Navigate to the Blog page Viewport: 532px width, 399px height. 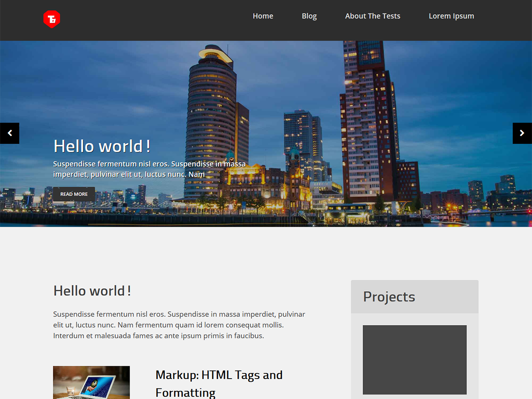309,16
